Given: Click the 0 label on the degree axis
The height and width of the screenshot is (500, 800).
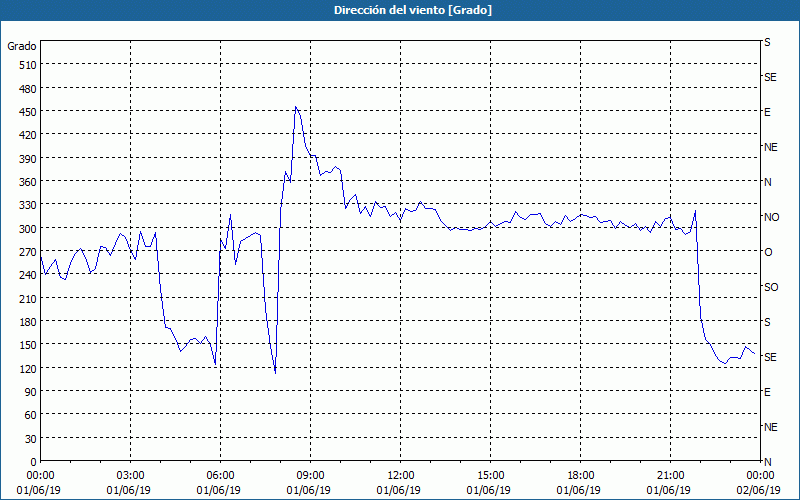Looking at the screenshot, I should tap(34, 462).
